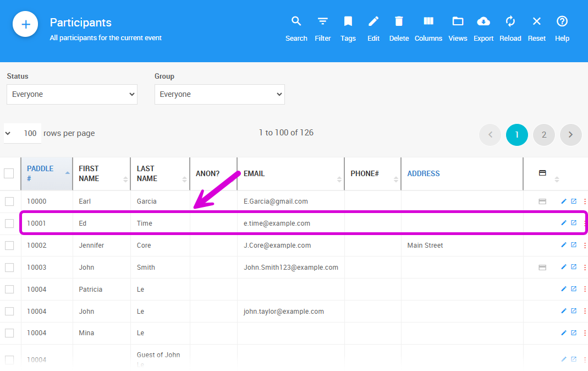
Task: Go to page 2
Action: coord(543,135)
